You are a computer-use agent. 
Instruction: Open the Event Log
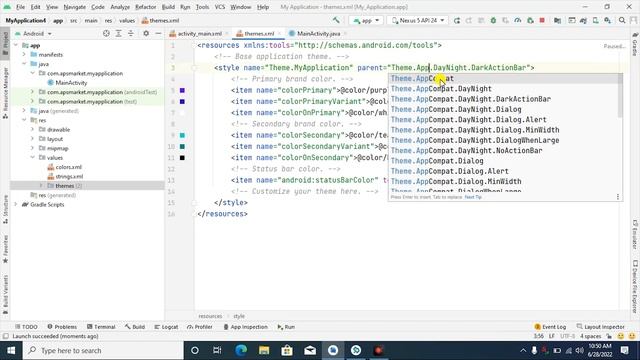[x=550, y=327]
